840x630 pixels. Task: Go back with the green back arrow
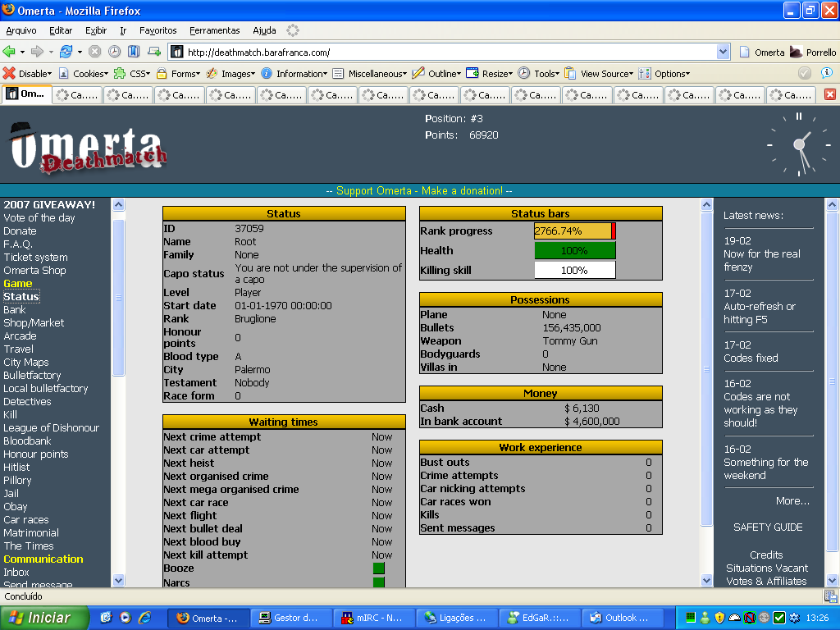tap(8, 52)
